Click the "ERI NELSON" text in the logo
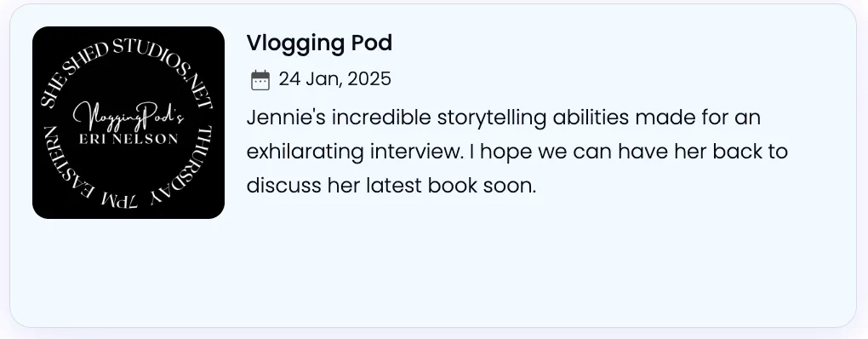 [x=129, y=139]
